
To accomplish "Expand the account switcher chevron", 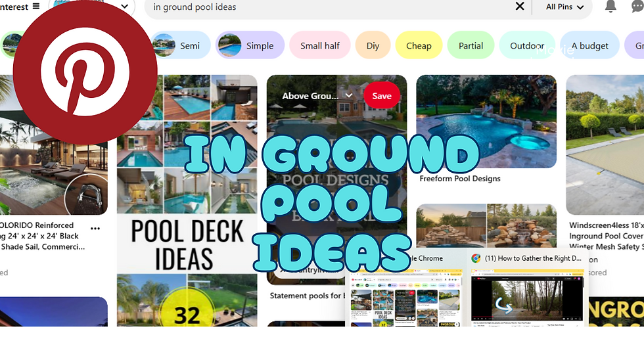I will coord(125,7).
